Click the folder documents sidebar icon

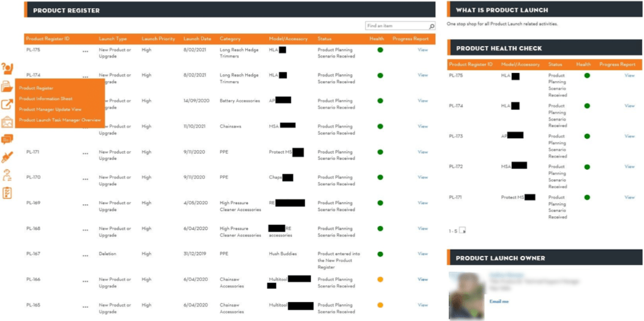tap(7, 86)
